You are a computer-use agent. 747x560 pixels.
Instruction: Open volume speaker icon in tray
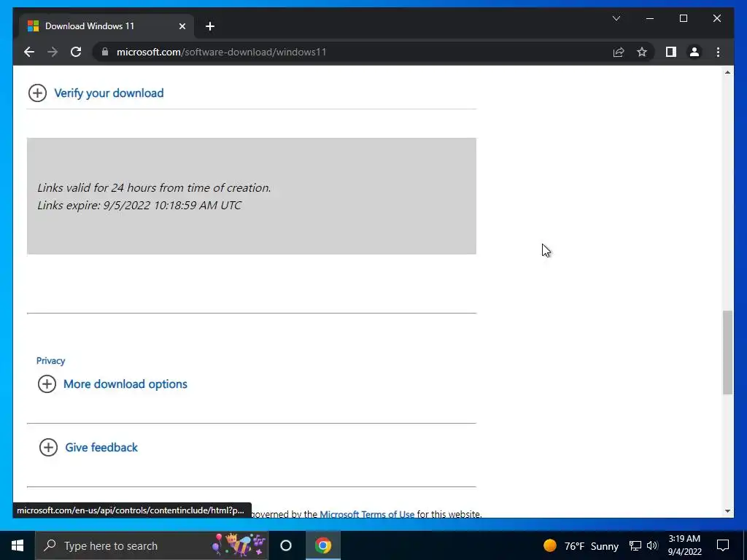[x=652, y=545]
